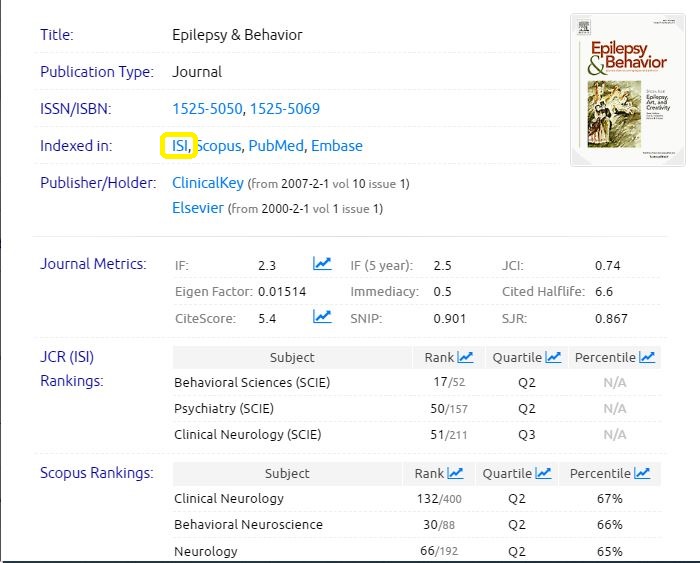
Task: Open the IF trend chart icon
Action: (x=322, y=264)
